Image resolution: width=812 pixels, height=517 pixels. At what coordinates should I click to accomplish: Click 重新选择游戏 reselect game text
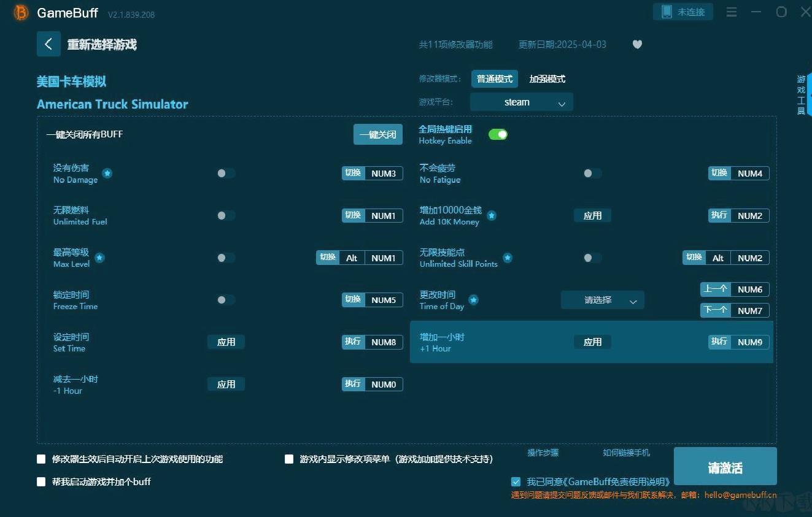(102, 45)
